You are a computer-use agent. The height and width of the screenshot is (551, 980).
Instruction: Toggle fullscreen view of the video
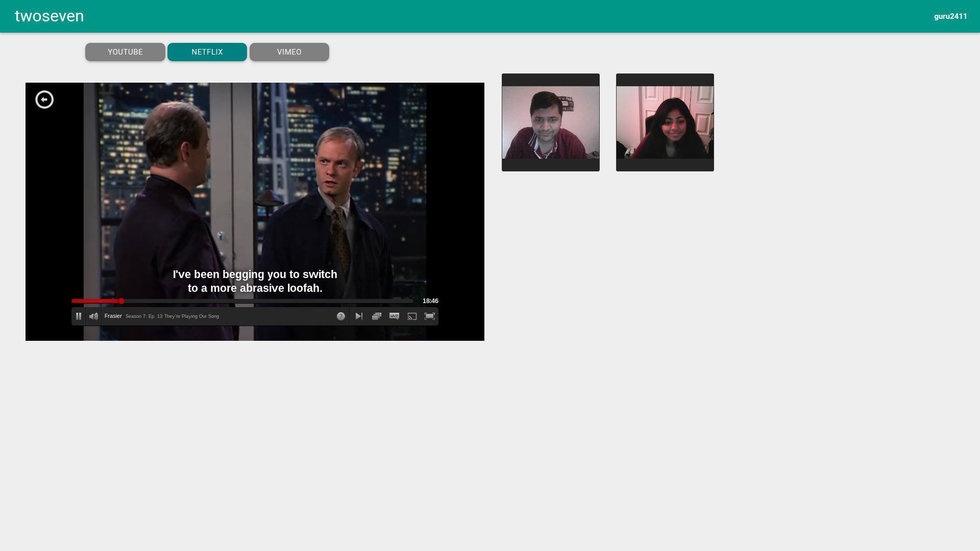[429, 316]
